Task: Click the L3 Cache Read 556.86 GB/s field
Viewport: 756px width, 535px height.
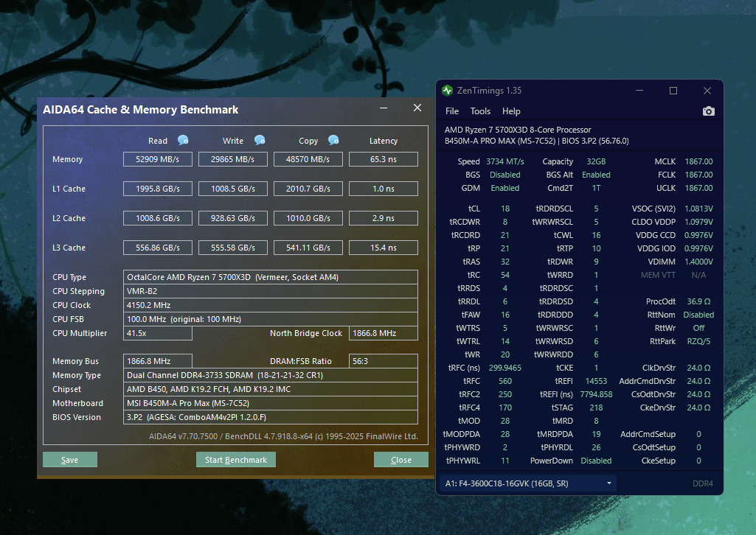Action: (158, 248)
